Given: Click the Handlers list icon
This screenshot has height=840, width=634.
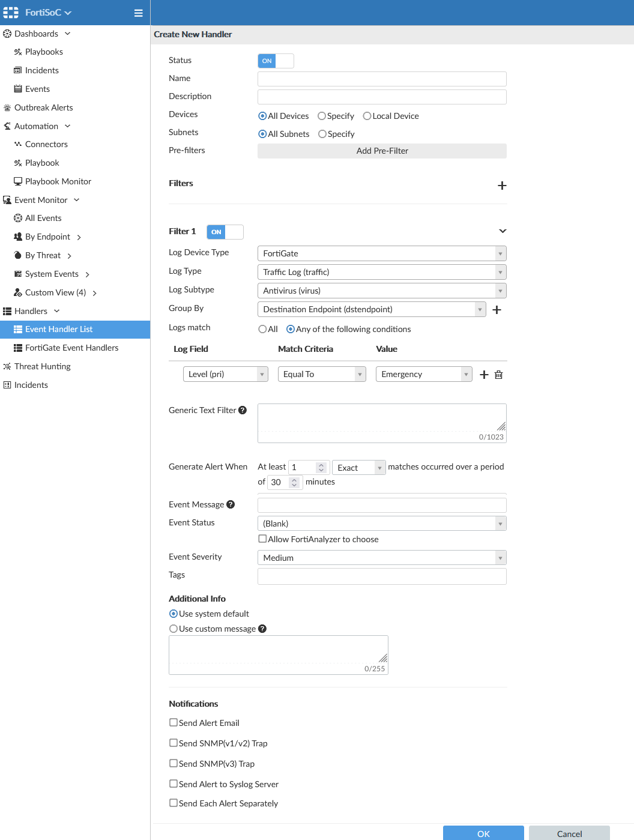Looking at the screenshot, I should (7, 311).
